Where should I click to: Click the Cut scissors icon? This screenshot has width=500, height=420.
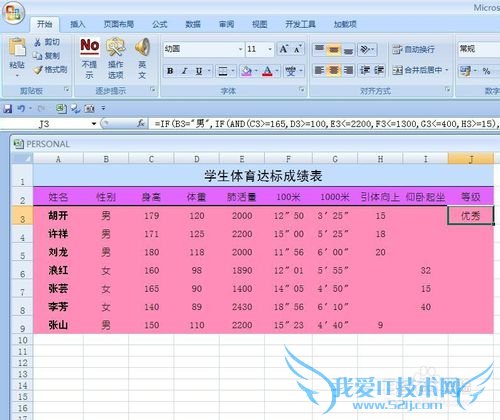coord(38,42)
